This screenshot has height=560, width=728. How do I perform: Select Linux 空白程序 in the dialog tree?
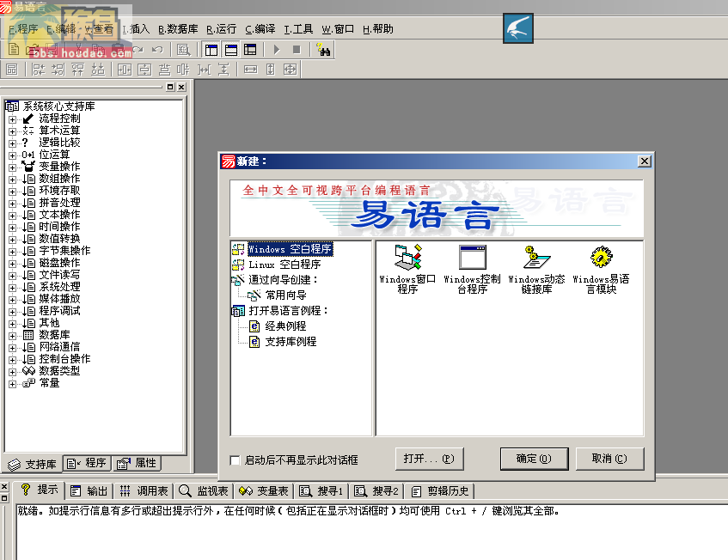click(284, 265)
